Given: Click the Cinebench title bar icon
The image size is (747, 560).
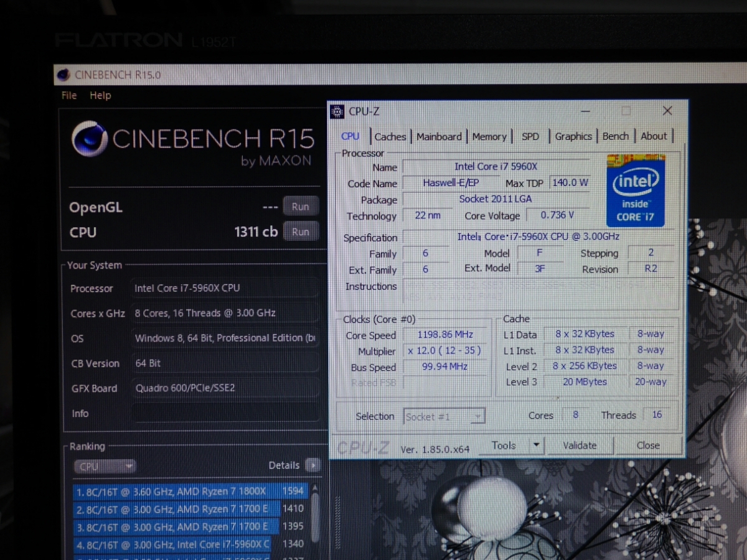Looking at the screenshot, I should click(x=63, y=75).
